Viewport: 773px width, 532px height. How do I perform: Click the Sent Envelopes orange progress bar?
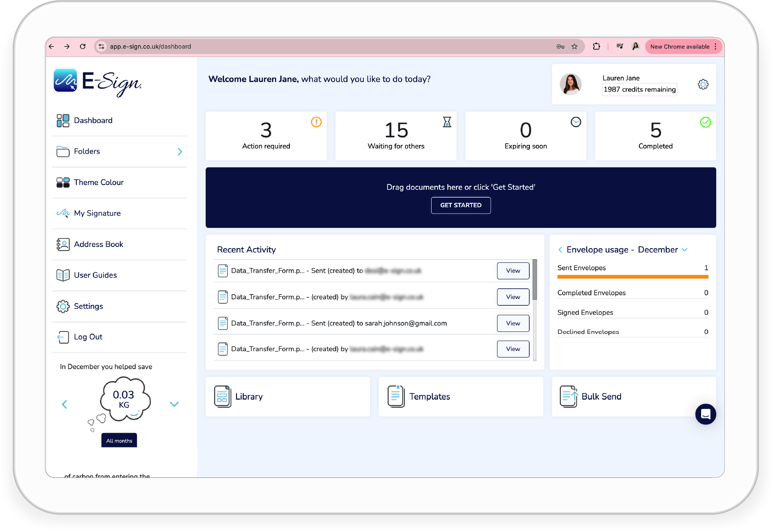(x=632, y=277)
